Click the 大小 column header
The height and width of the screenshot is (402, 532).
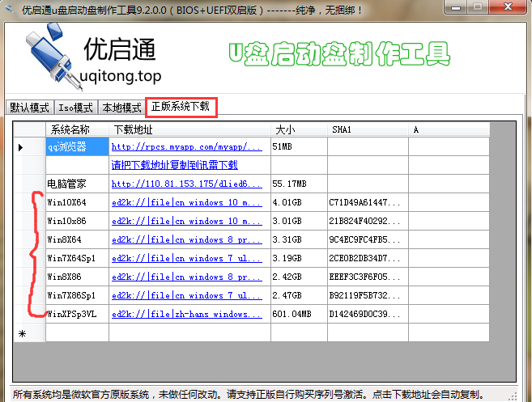tap(298, 129)
